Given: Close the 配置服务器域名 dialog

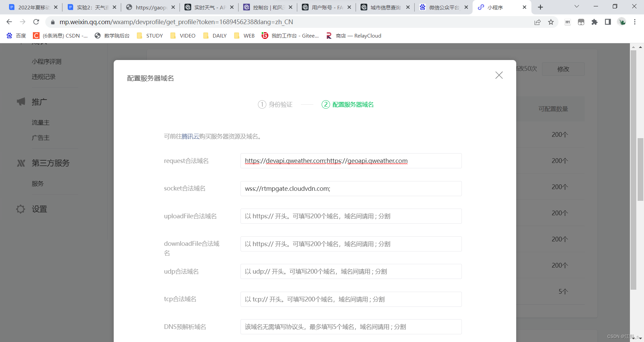Looking at the screenshot, I should click(x=499, y=75).
